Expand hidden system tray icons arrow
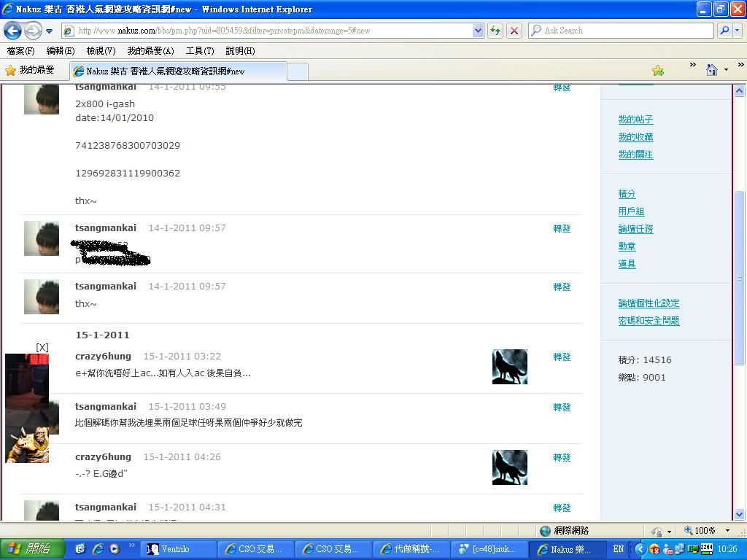Image resolution: width=747 pixels, height=560 pixels. [x=640, y=549]
